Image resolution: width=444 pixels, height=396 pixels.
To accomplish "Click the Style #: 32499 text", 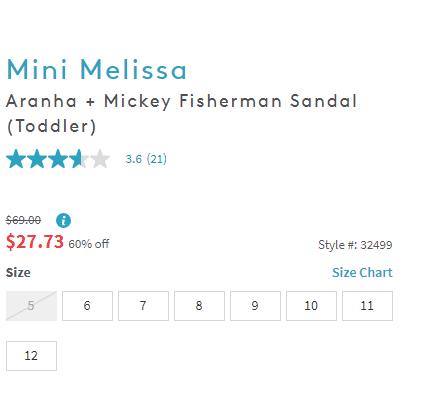I will click(355, 245).
